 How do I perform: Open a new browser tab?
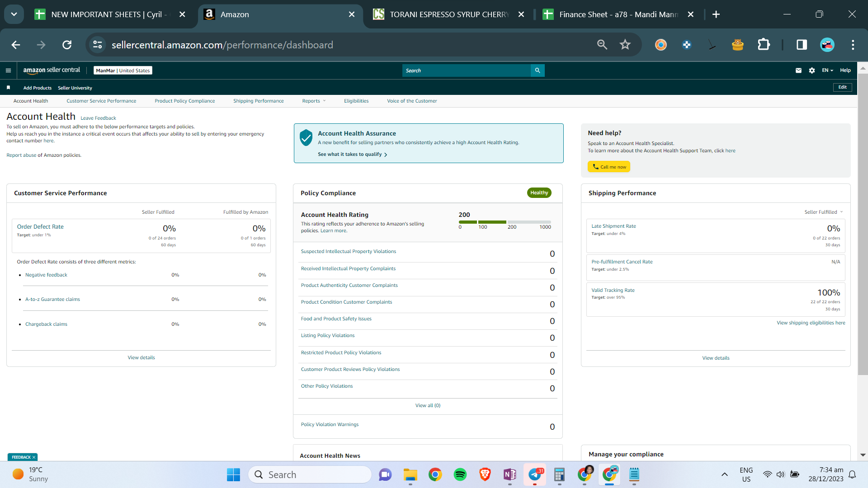(x=716, y=14)
